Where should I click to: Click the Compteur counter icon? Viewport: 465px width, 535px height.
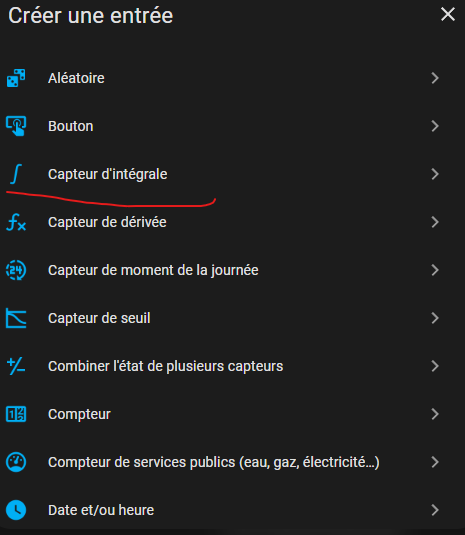16,414
